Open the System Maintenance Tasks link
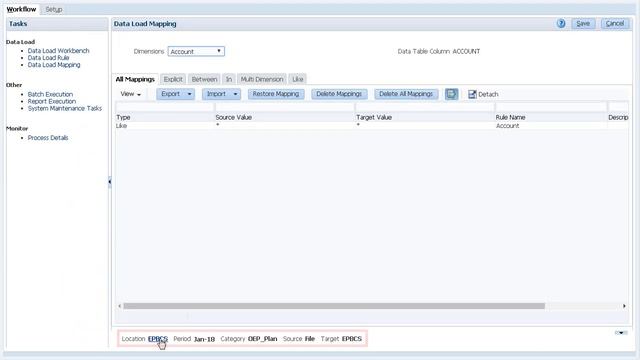Image resolution: width=640 pixels, height=360 pixels. (x=64, y=108)
